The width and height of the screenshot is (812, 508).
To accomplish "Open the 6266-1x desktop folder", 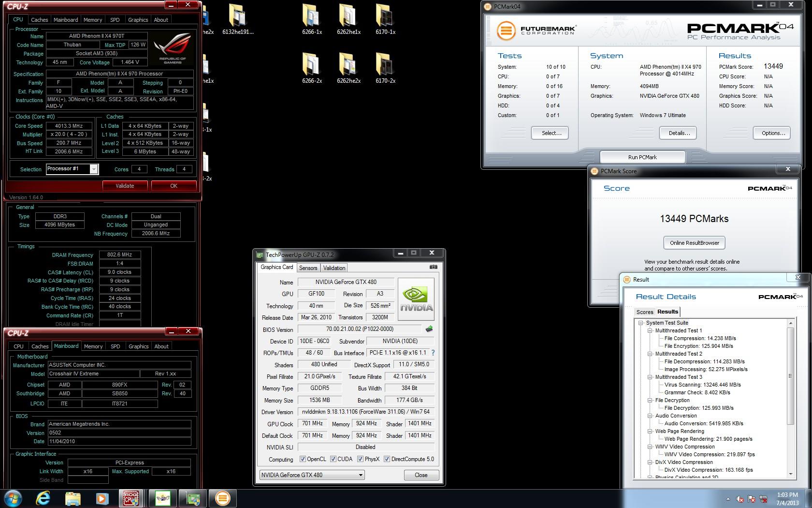I will [312, 19].
